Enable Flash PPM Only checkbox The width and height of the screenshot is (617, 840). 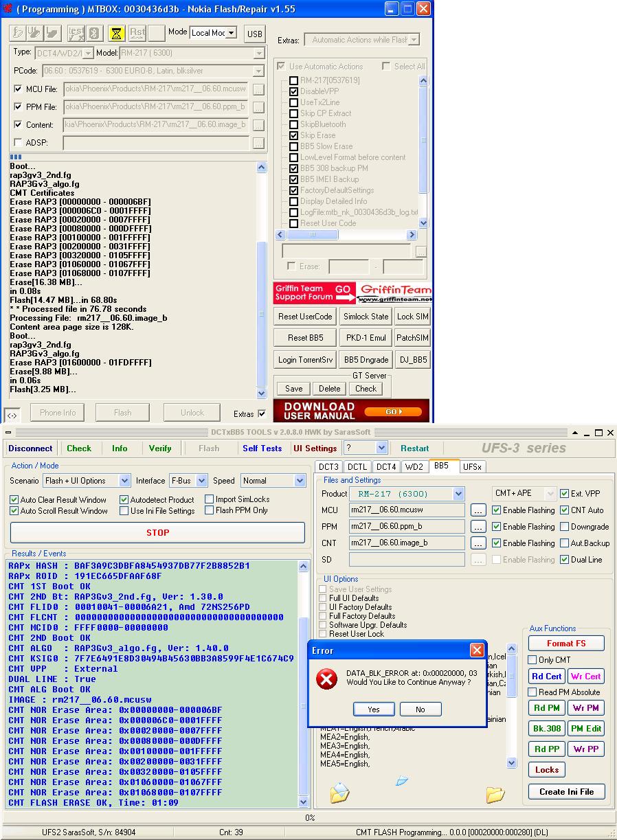[x=210, y=510]
